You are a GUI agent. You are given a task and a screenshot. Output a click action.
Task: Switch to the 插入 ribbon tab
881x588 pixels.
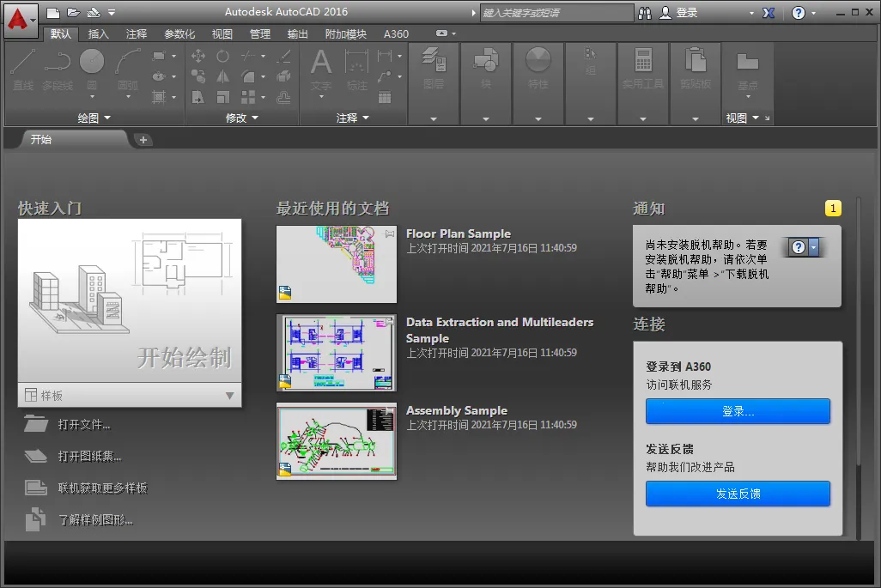(96, 34)
